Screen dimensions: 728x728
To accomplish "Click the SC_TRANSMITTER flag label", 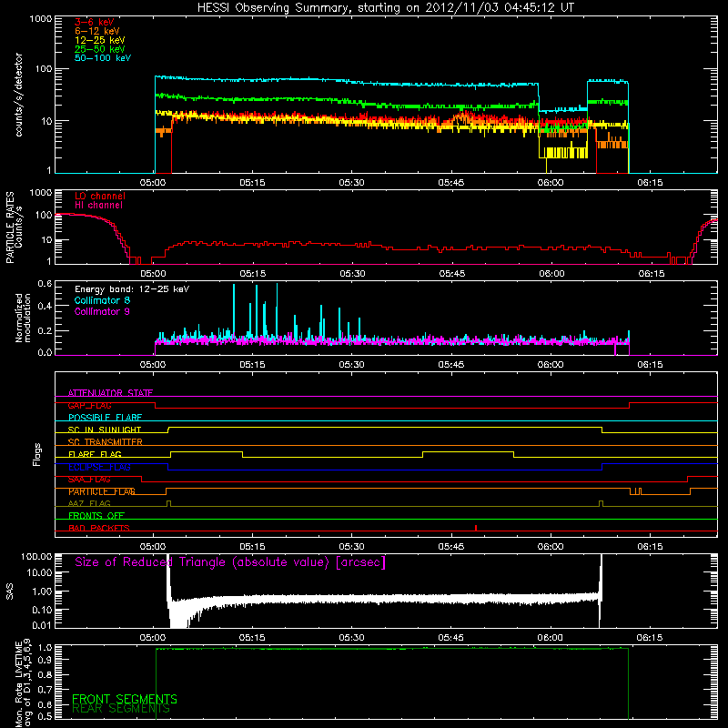I will pos(106,442).
